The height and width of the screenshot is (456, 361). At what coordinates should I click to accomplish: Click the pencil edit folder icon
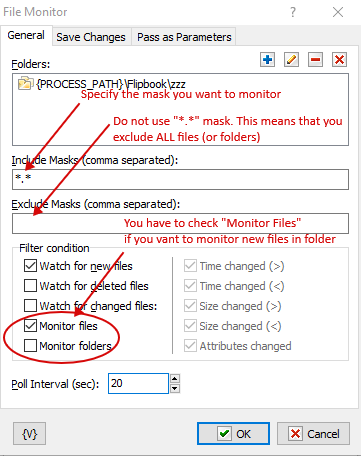tap(291, 60)
